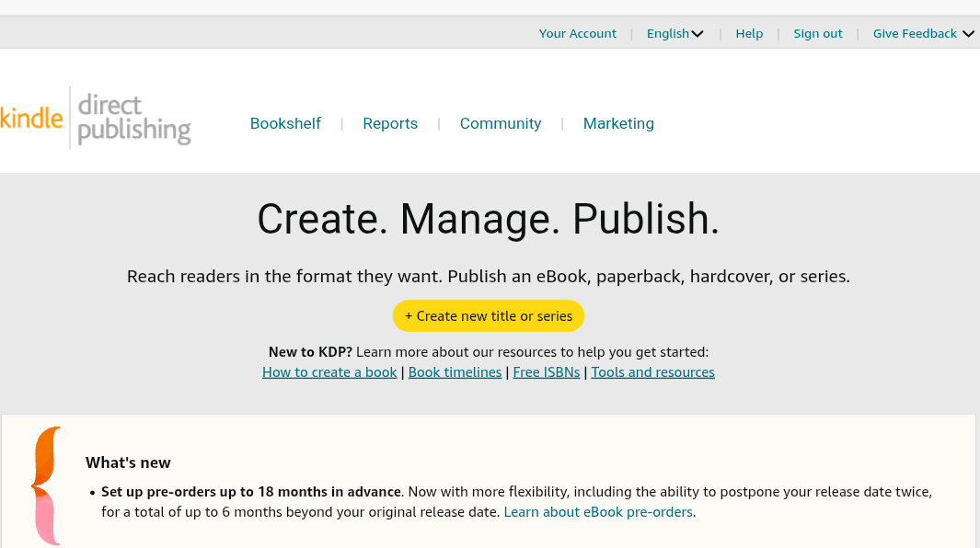Follow the Book timelines link
Viewport: 980px width, 548px height.
[x=455, y=372]
